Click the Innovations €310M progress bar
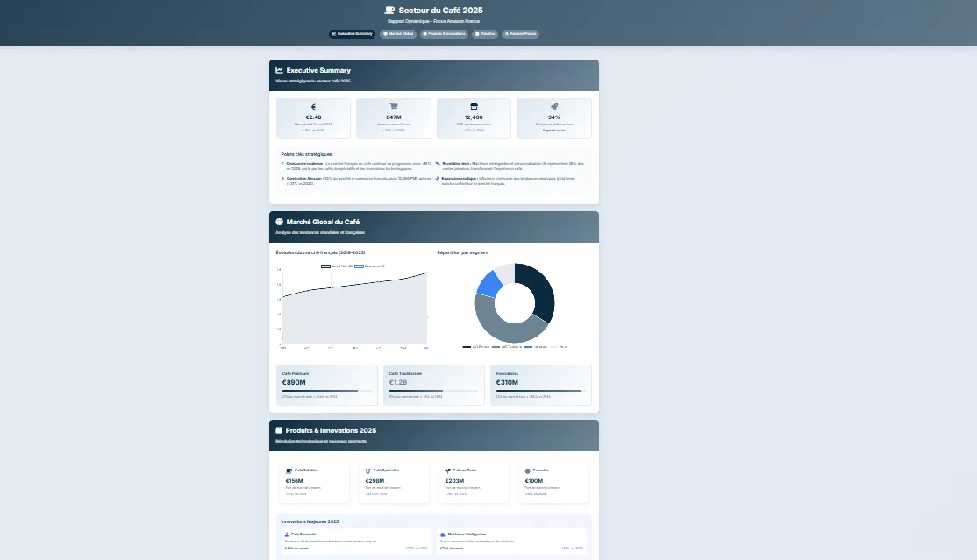The image size is (977, 560). point(541,391)
